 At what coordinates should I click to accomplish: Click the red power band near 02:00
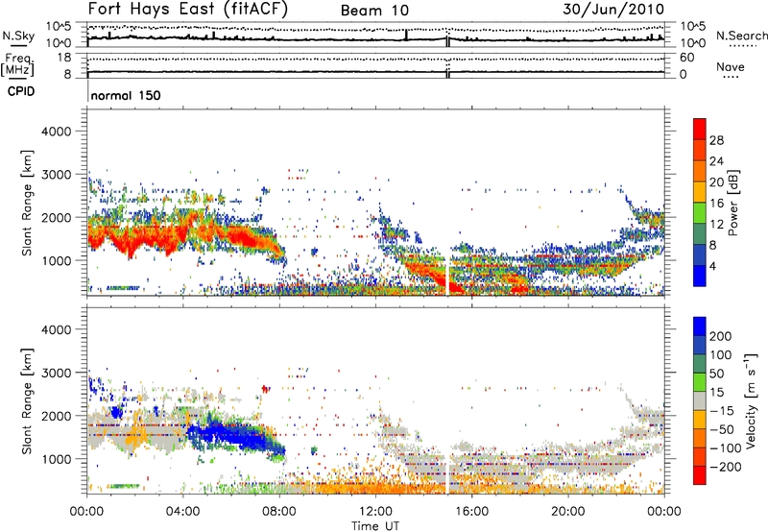[137, 239]
